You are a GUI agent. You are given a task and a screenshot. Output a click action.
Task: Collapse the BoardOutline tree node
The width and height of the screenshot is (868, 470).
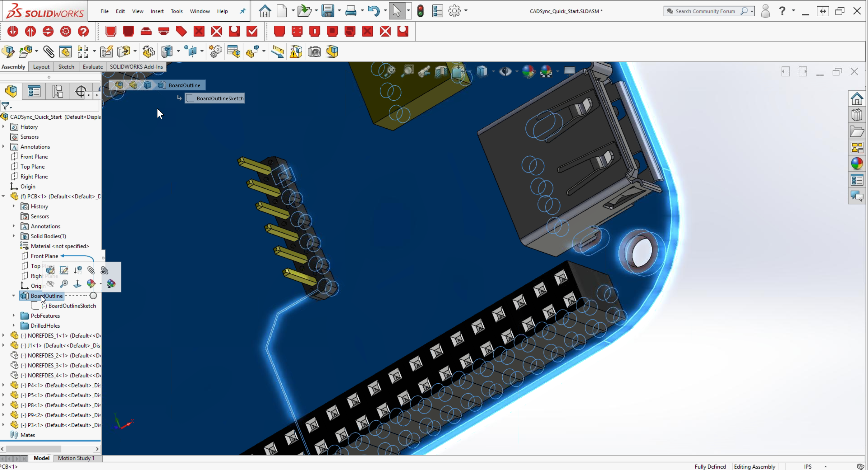point(13,296)
